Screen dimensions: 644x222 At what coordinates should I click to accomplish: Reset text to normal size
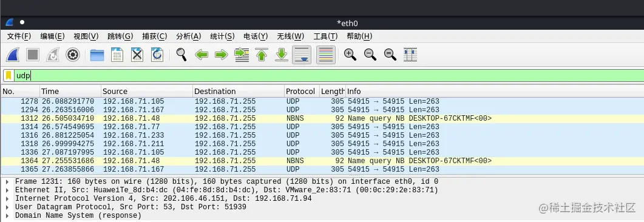390,54
